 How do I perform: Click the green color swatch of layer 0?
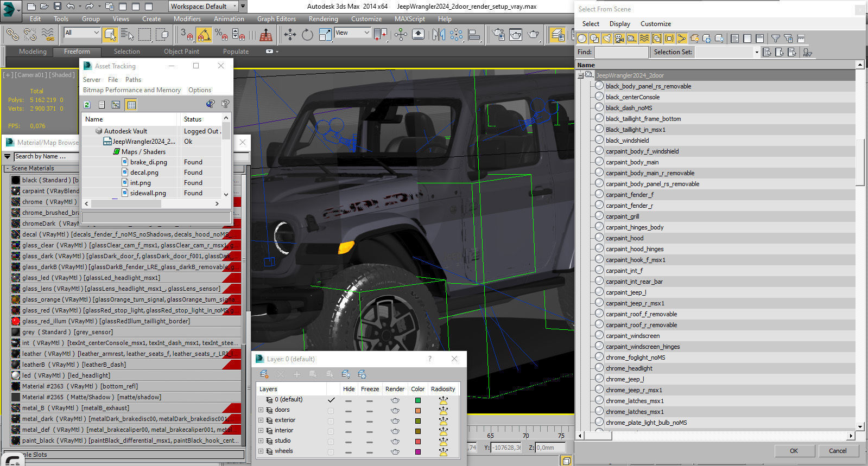[x=417, y=400]
